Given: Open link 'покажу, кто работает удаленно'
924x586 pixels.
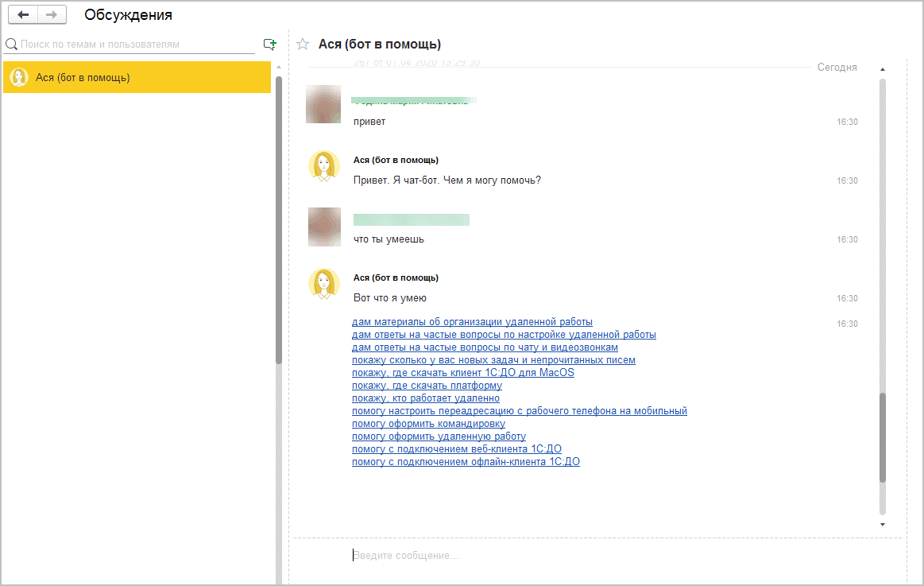Looking at the screenshot, I should [x=426, y=398].
